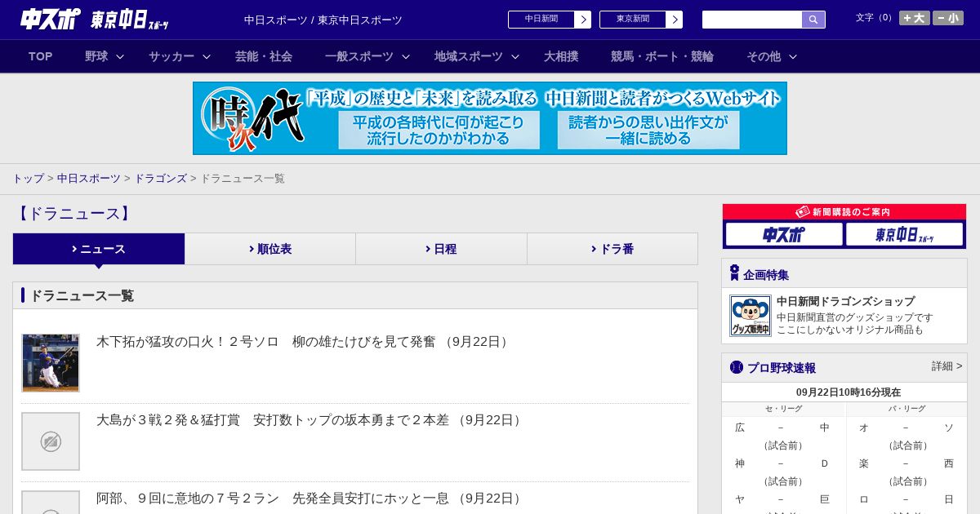Open article 木下拓が猛攻の口火！２号ソロ
This screenshot has width=980, height=514.
click(303, 342)
